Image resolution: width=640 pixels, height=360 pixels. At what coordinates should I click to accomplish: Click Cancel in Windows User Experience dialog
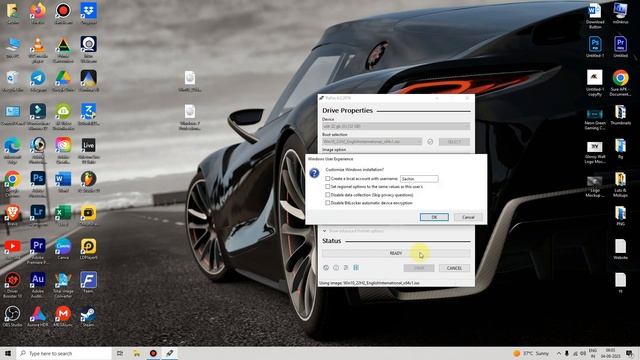pos(468,217)
